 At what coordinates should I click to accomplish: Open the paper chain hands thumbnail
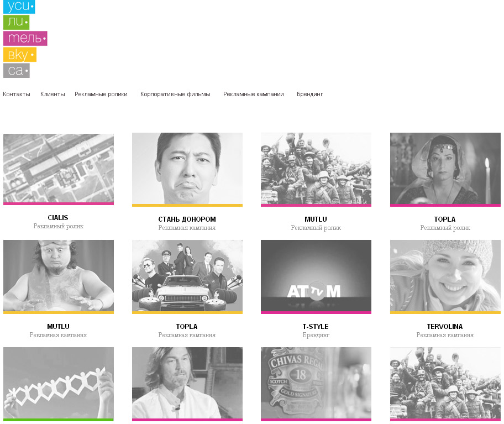(x=59, y=384)
